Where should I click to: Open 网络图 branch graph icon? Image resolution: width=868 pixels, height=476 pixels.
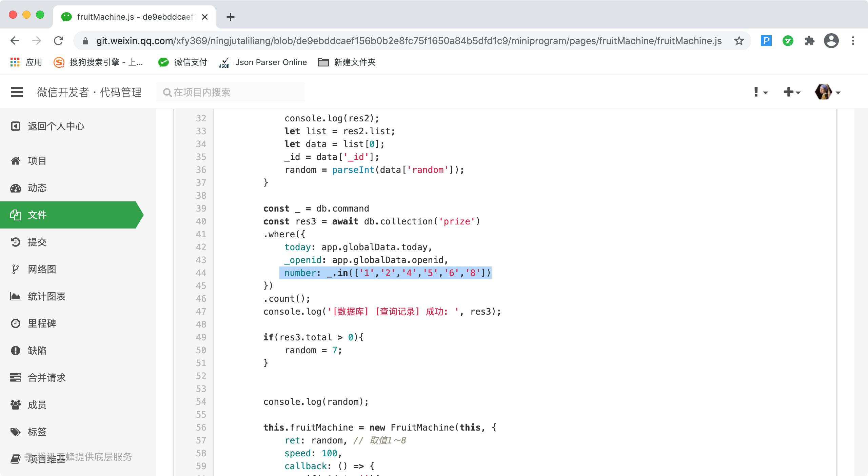pyautogui.click(x=16, y=269)
